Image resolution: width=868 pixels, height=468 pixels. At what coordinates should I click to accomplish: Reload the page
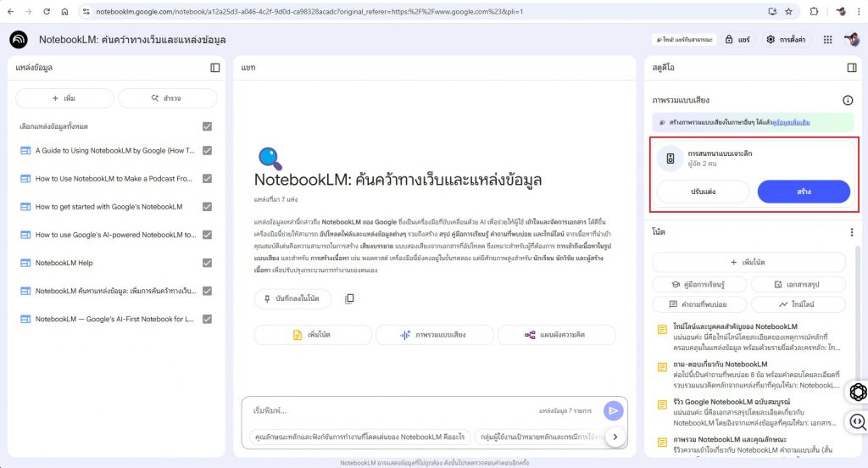[47, 11]
